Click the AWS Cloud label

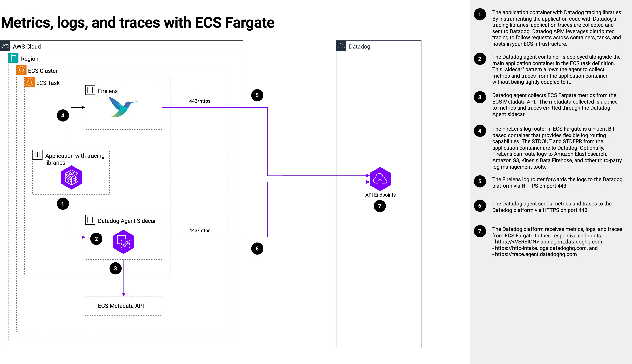(x=27, y=47)
